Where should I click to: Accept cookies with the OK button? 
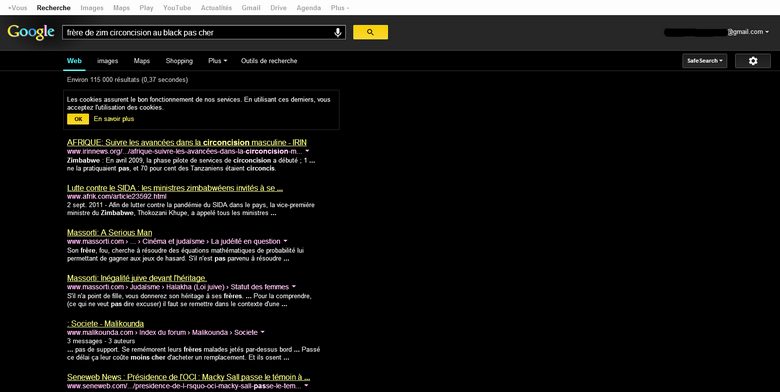point(78,119)
